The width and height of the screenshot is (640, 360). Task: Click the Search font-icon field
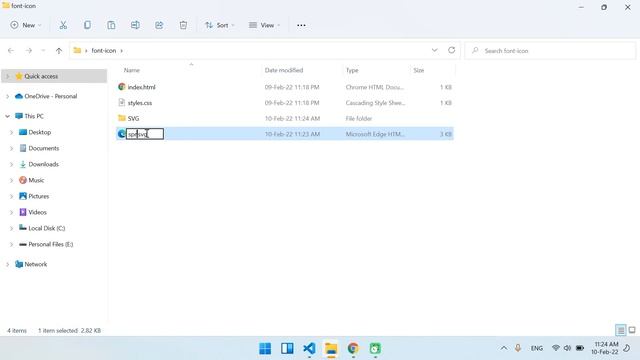coord(550,51)
